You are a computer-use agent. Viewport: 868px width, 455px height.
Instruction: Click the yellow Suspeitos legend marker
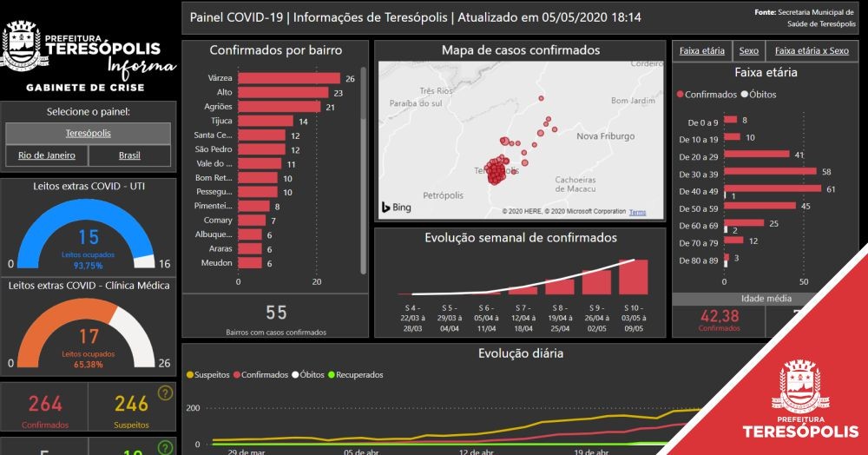click(x=191, y=375)
